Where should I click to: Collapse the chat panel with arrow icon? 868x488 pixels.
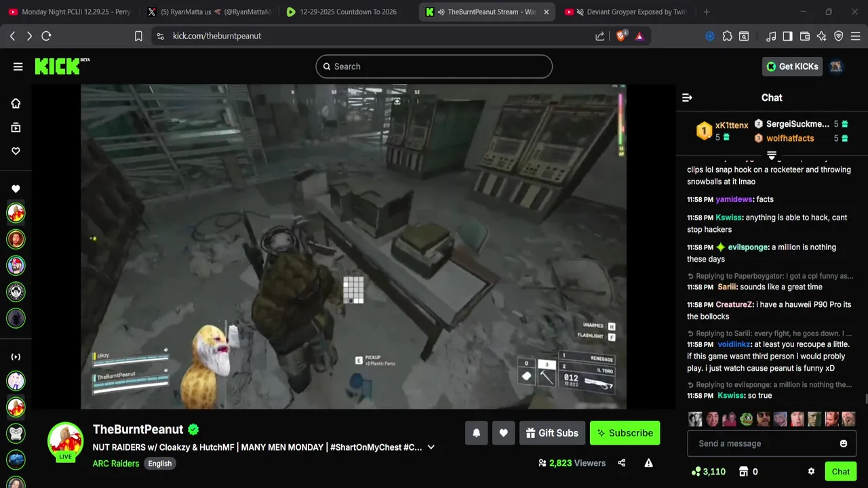click(687, 98)
